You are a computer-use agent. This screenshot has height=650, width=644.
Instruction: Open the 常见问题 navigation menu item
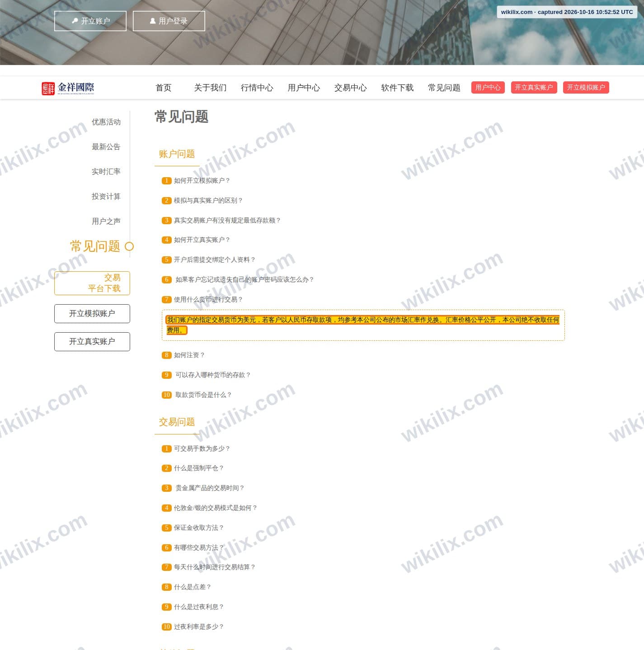[444, 88]
